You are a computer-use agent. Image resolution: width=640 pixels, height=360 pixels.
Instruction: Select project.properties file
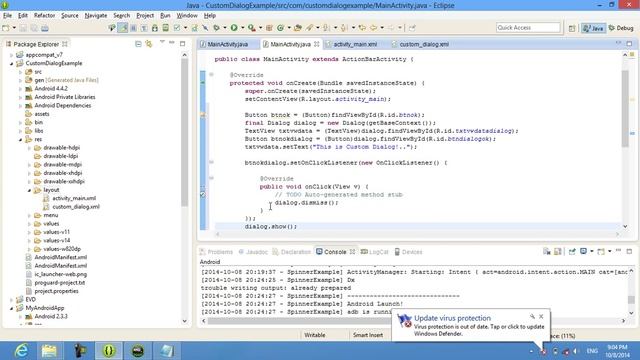pyautogui.click(x=56, y=291)
